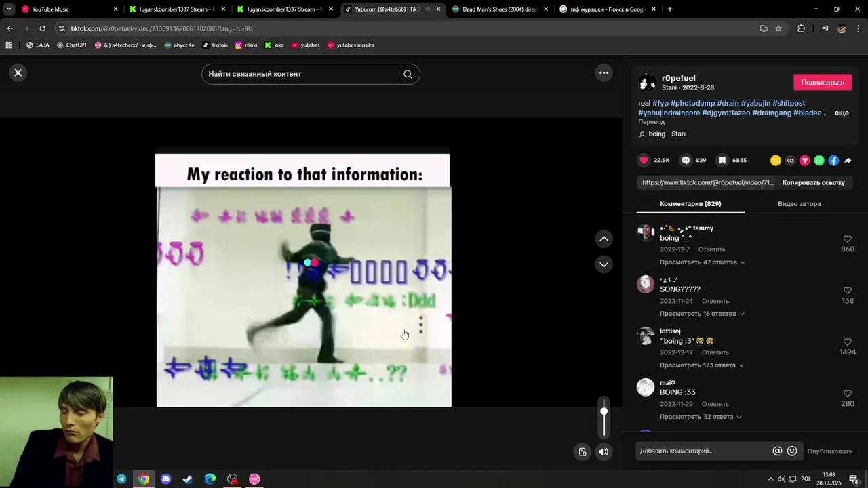
Task: Toggle the auto-scroll icon beside volume
Action: click(583, 451)
